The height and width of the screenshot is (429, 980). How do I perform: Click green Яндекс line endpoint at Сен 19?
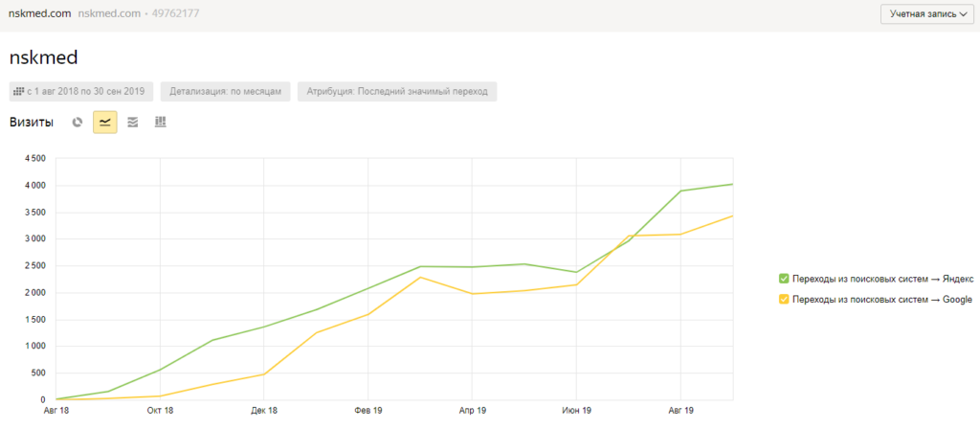point(732,184)
